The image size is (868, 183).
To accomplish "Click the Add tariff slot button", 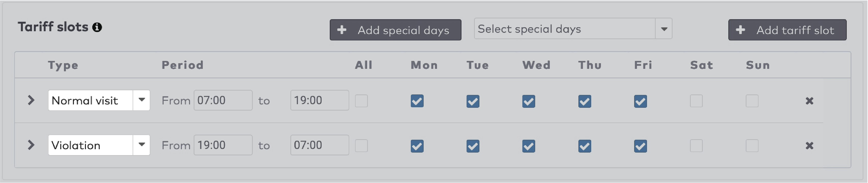I will [787, 30].
